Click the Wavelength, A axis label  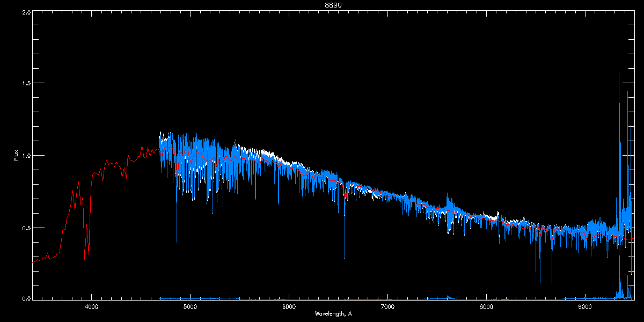click(x=333, y=313)
